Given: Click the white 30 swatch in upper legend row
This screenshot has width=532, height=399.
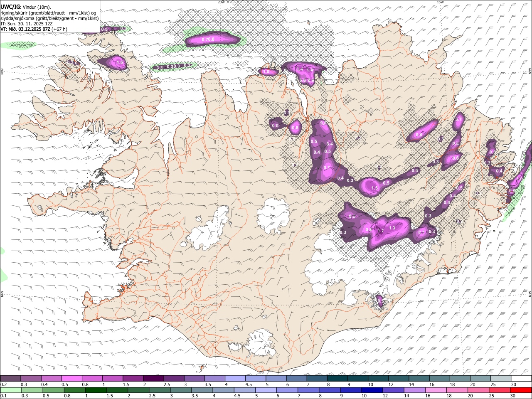Looking at the screenshot, I should [521, 378].
